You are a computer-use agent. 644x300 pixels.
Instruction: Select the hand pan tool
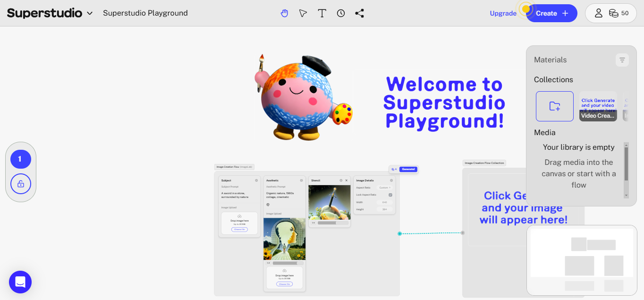pos(284,13)
